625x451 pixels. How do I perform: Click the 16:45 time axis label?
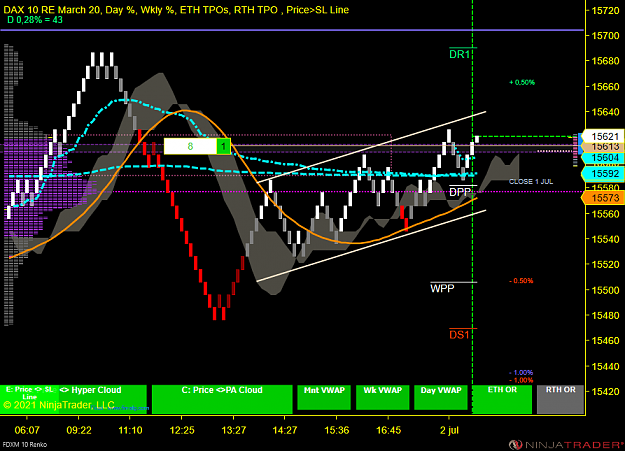(x=388, y=430)
